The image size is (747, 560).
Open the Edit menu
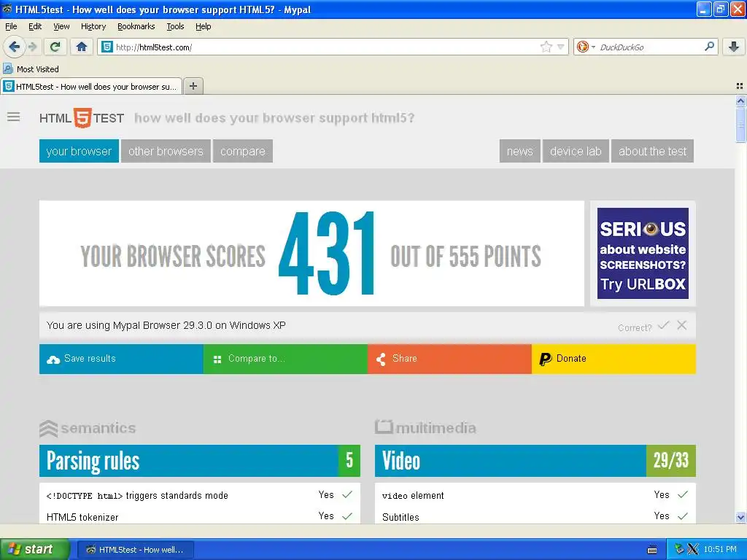(35, 26)
